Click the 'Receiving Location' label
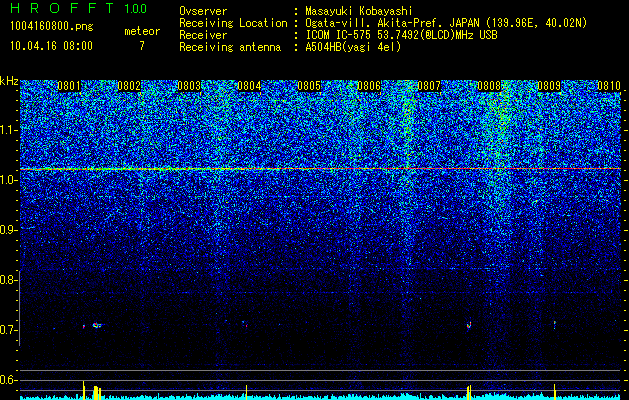The image size is (629, 400). pos(233,23)
